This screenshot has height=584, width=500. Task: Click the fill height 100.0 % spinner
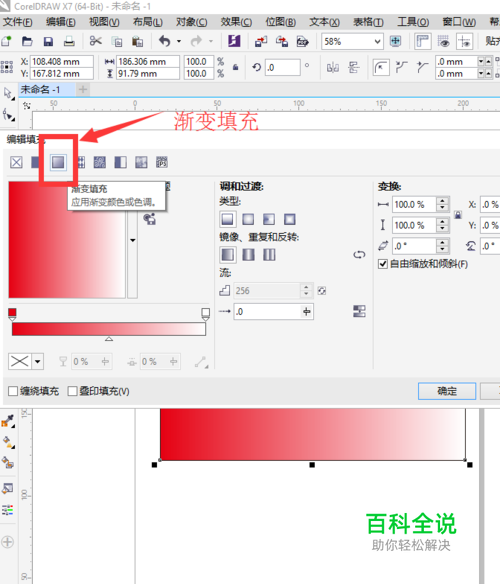[442, 225]
